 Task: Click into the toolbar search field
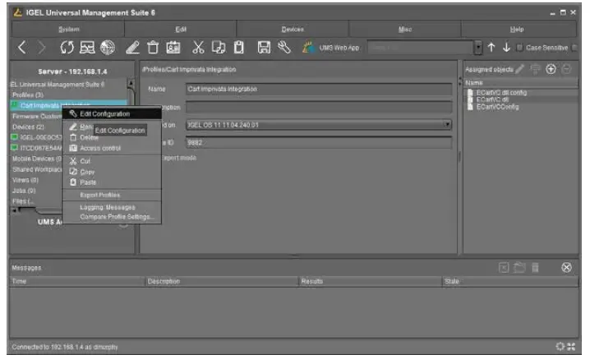[x=420, y=48]
